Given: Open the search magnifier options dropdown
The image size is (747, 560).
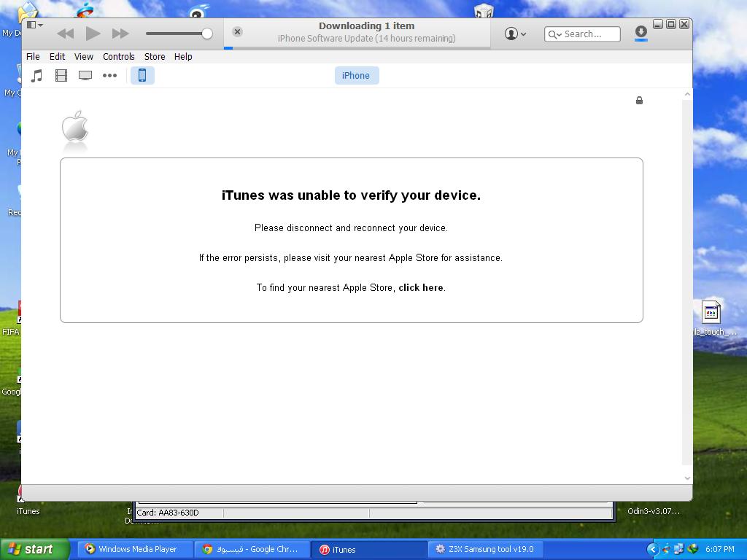Looking at the screenshot, I should pos(555,34).
